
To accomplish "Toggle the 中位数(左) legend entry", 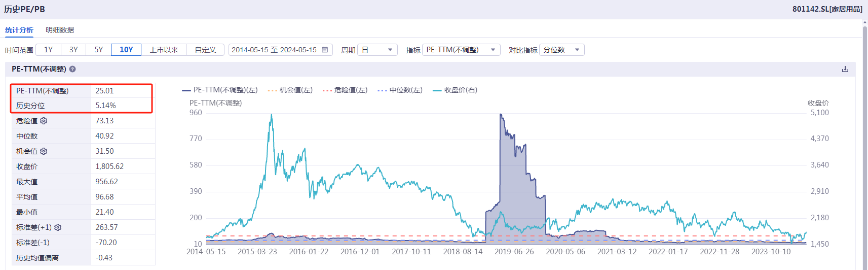I will [x=400, y=90].
